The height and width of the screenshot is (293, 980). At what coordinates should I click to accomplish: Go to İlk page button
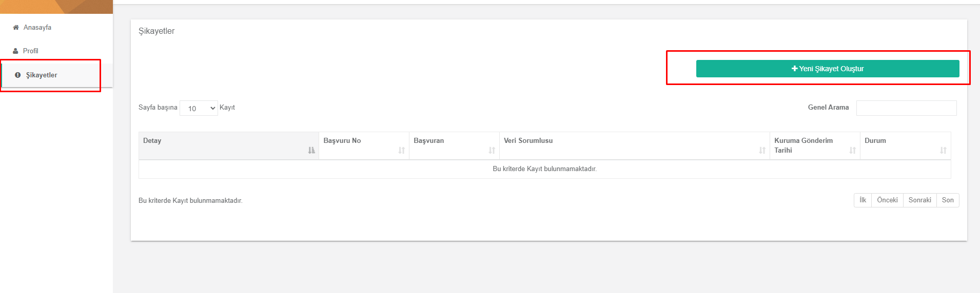pyautogui.click(x=863, y=200)
